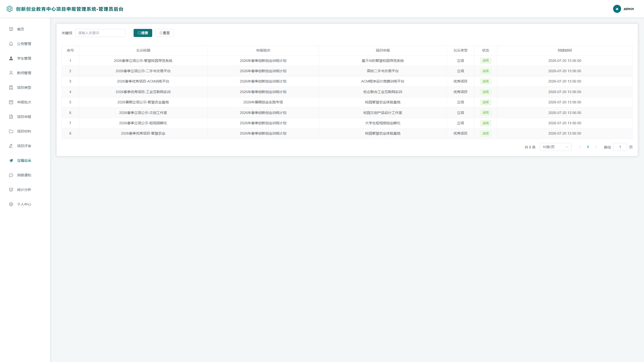The image size is (644, 362).
Task: Click the 项目申报 document icon
Action: click(11, 117)
